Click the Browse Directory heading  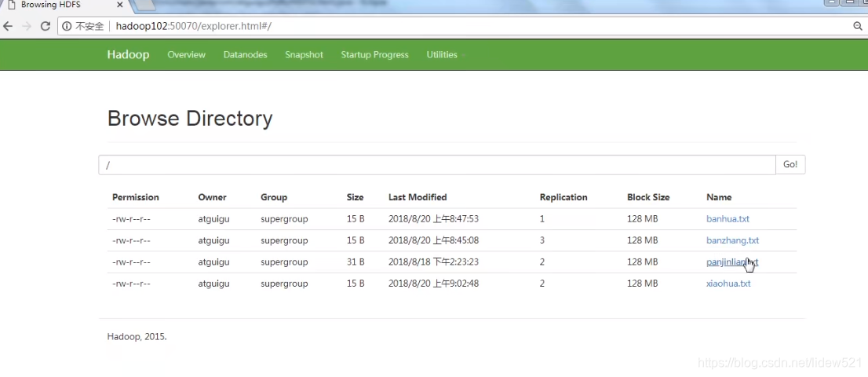(x=190, y=119)
